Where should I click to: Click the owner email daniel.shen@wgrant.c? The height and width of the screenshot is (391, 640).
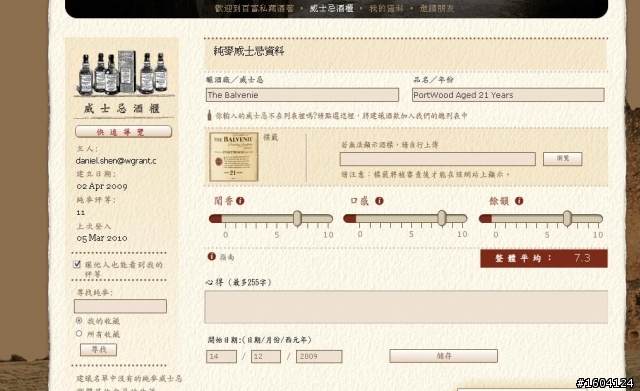[116, 161]
